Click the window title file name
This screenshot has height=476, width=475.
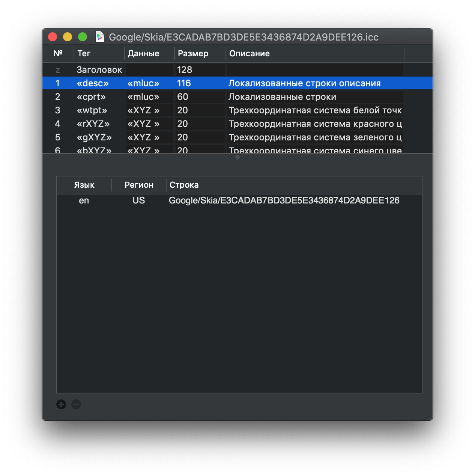(x=244, y=37)
